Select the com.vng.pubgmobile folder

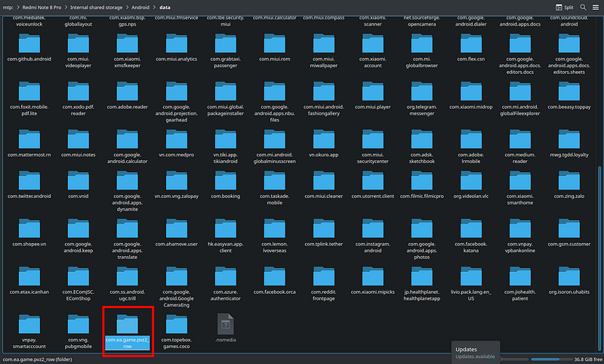pyautogui.click(x=79, y=332)
